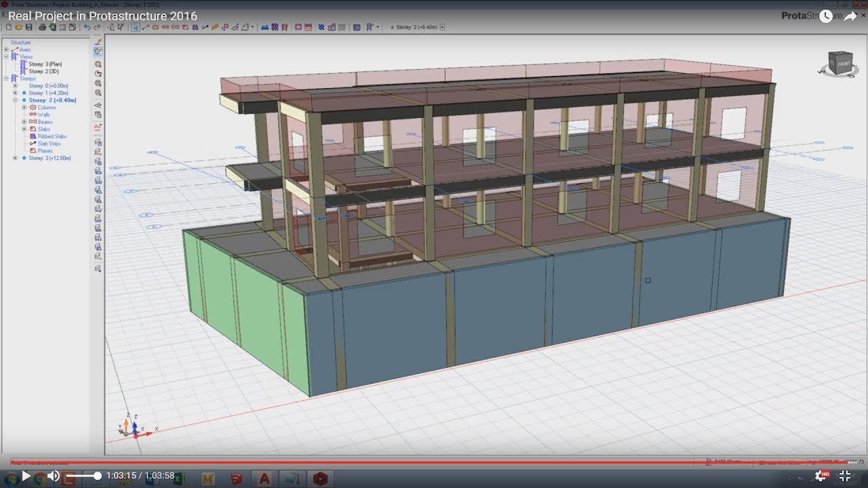Click the Watch Later clock icon
The height and width of the screenshot is (488, 868).
click(x=825, y=16)
